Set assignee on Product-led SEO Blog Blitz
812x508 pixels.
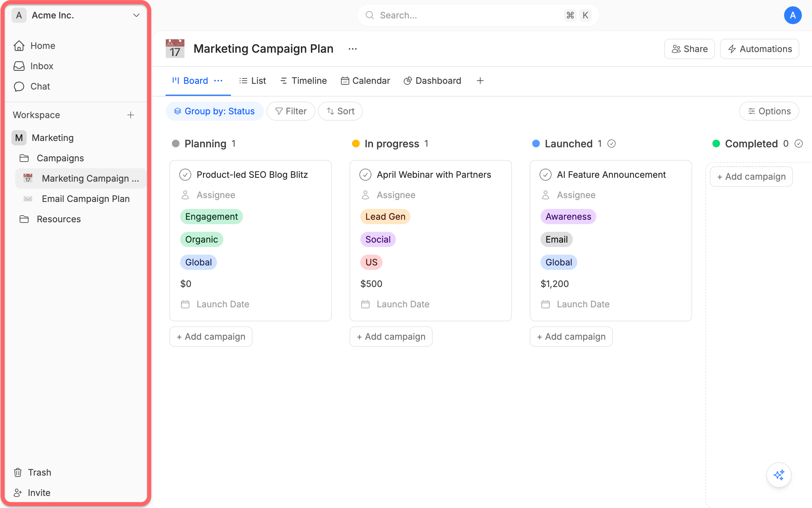pyautogui.click(x=208, y=195)
